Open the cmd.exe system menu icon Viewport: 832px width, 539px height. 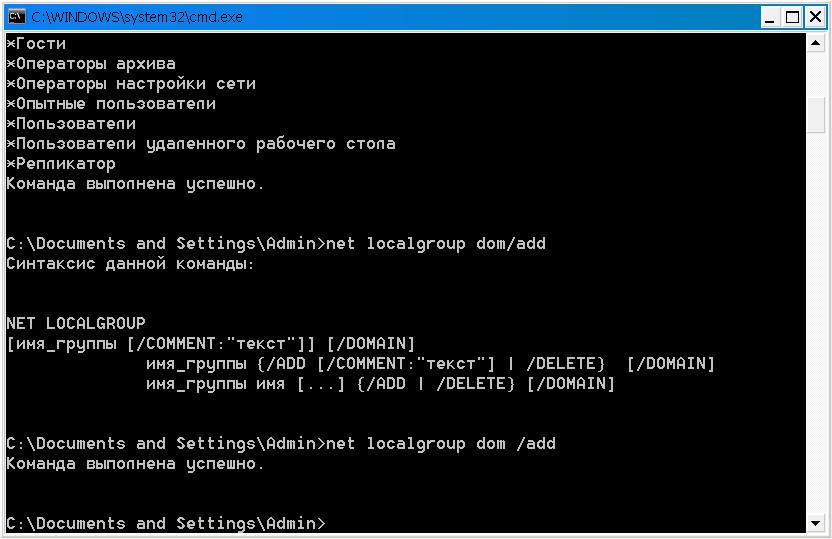(x=16, y=16)
